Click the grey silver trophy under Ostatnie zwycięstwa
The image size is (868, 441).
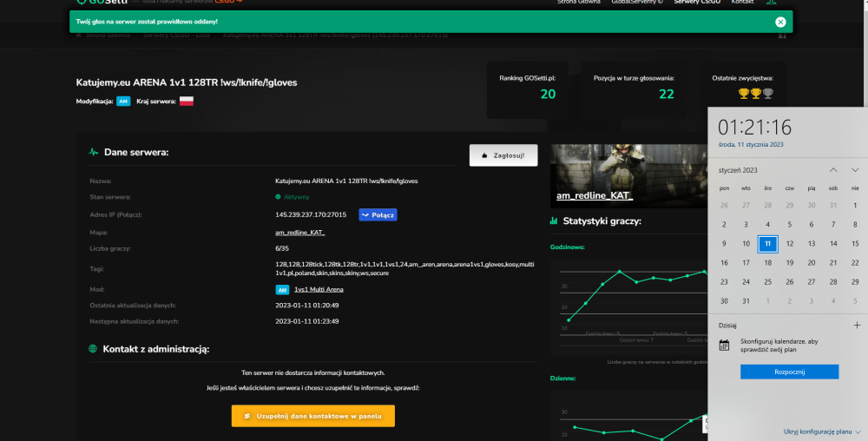click(x=768, y=94)
